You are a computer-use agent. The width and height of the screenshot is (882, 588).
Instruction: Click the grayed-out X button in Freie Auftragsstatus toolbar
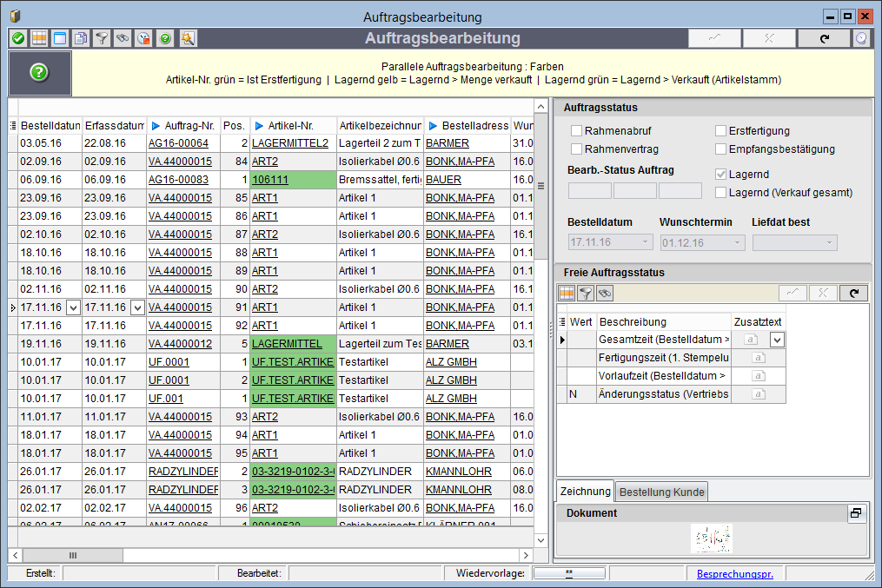[824, 293]
